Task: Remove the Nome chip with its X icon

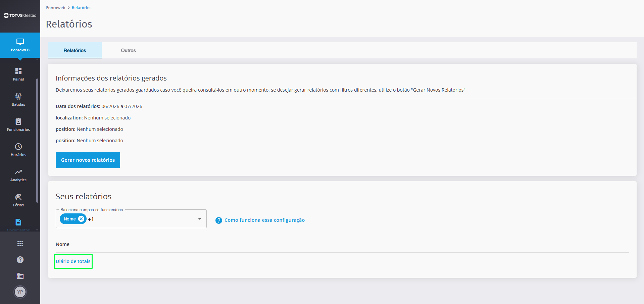Action: (81, 219)
